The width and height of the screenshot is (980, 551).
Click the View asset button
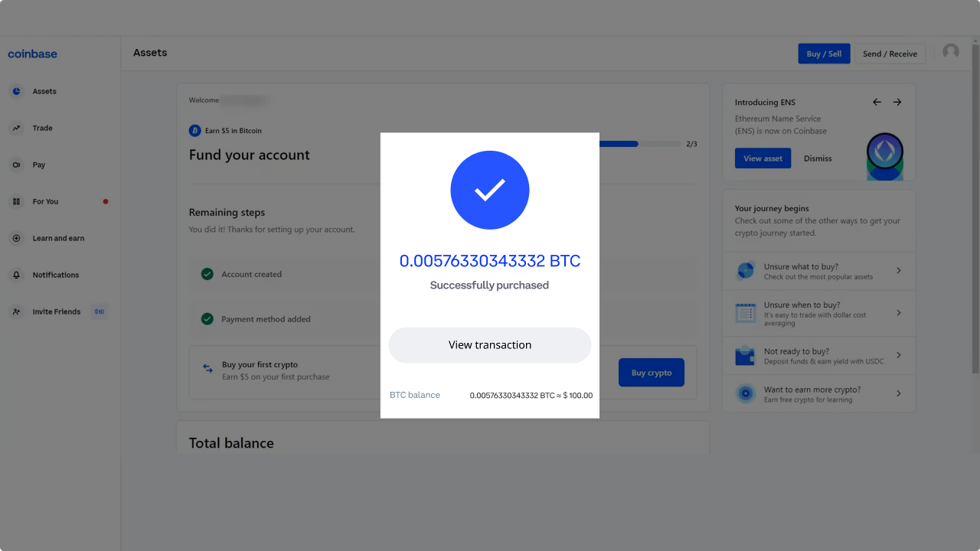coord(763,158)
